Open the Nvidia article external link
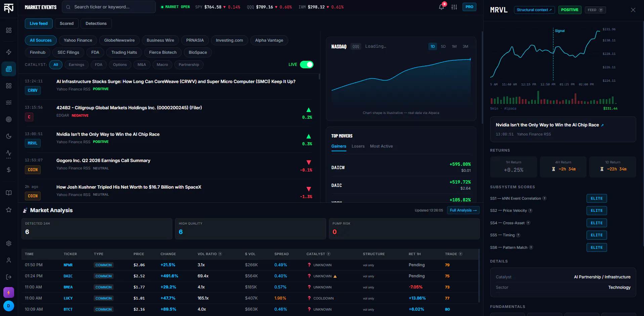The width and height of the screenshot is (644, 316). click(602, 125)
